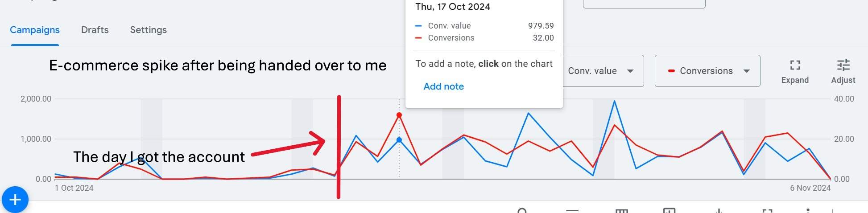Screen dimensions: 868x213
Task: Click the red Conversions point on 17 Oct
Action: [x=399, y=115]
